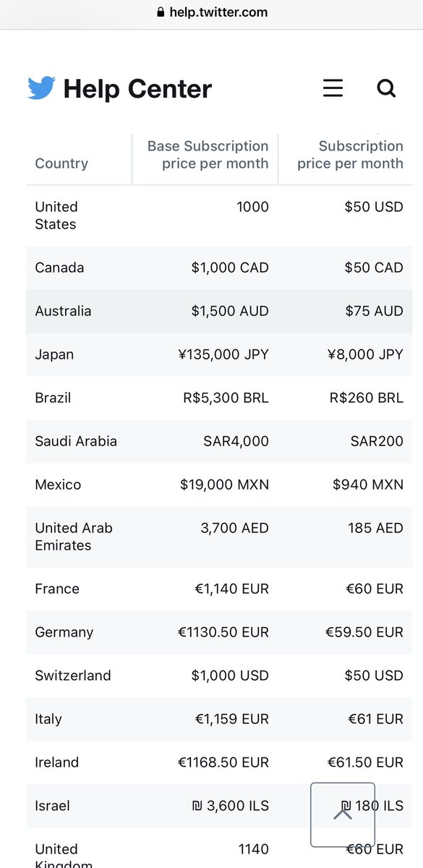Click the Help Center title
423x868 pixels.
[137, 89]
